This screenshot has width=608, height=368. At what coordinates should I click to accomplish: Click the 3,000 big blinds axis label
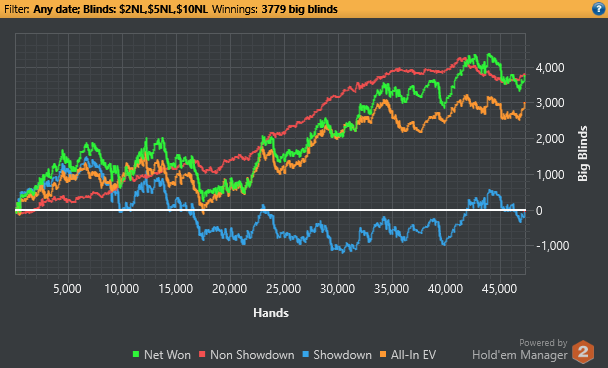pyautogui.click(x=550, y=103)
